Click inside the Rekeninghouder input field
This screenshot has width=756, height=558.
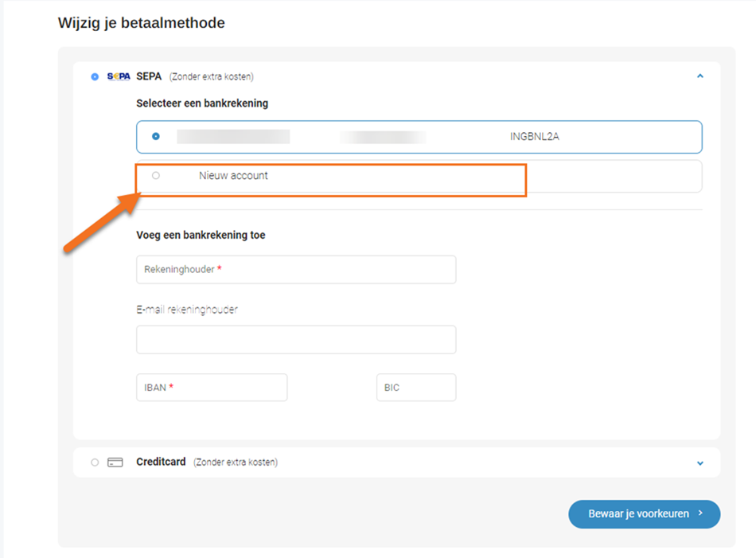pyautogui.click(x=296, y=269)
